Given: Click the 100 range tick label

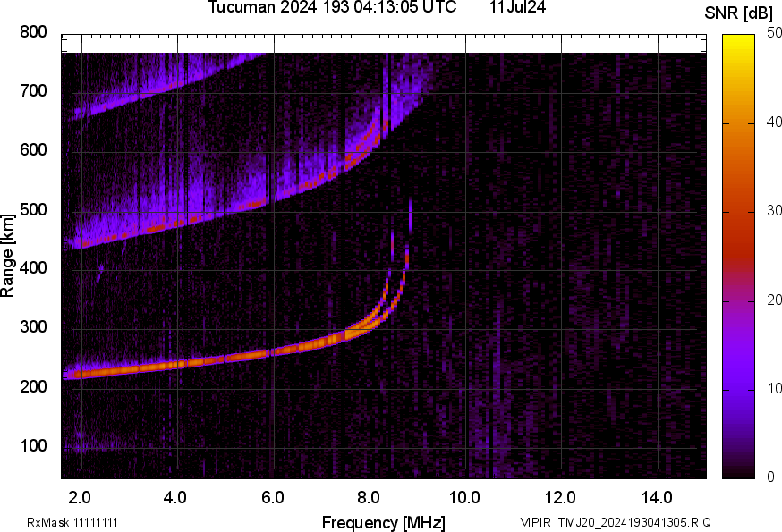Looking at the screenshot, I should click(33, 446).
